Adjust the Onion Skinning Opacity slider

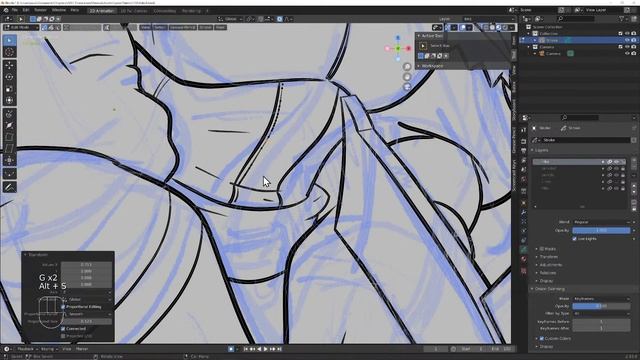coord(602,306)
